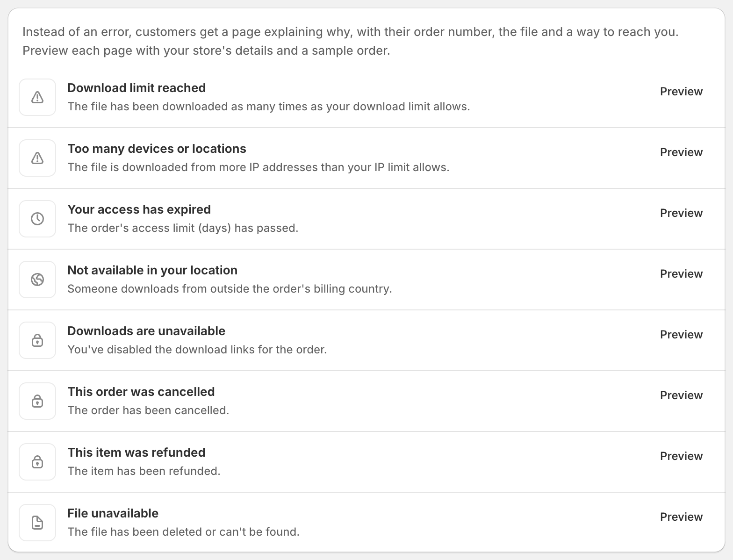Select the Too many devices or locations heading
Screen dimensions: 733x560
157,149
